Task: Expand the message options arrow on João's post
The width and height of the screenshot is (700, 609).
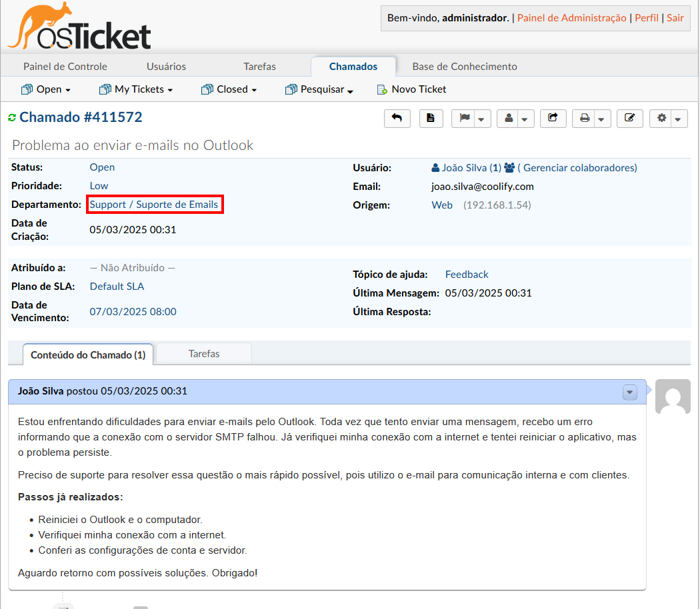Action: tap(630, 392)
